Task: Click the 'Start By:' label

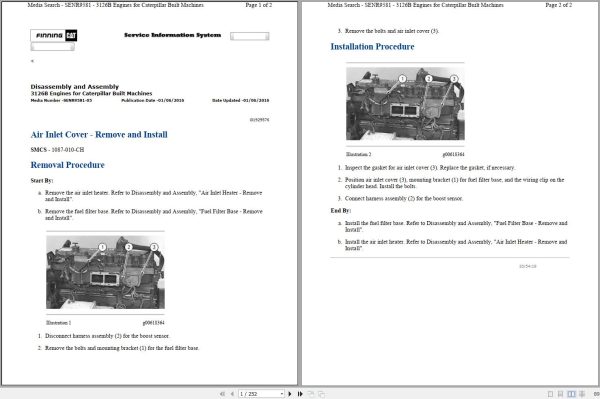Action: (42, 180)
